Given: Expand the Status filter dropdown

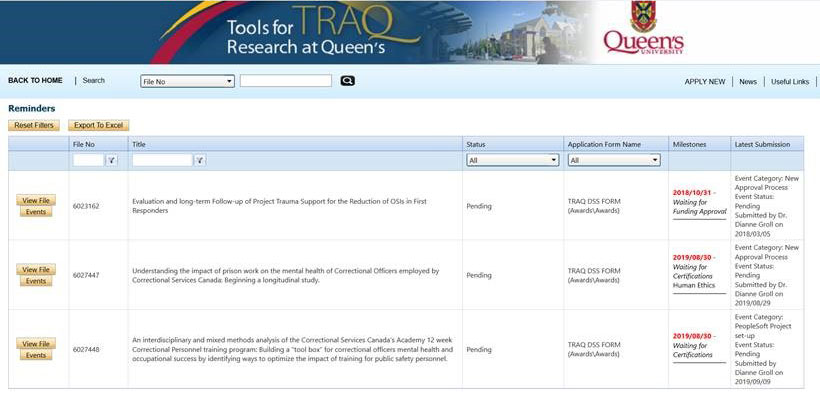Looking at the screenshot, I should point(512,160).
